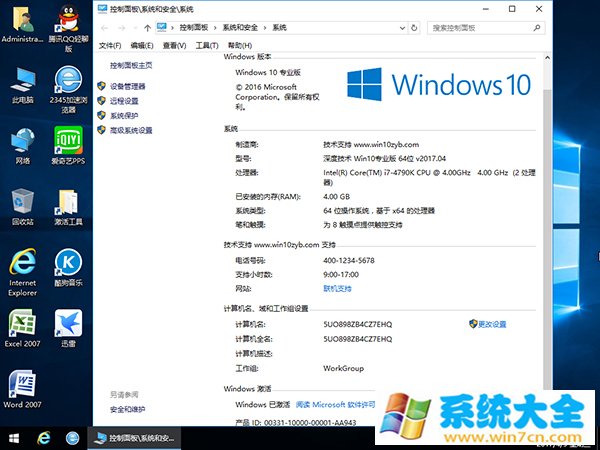Screen dimensions: 600x450
Task: Expand chevron after 控制面板 breadcrumb
Action: [x=215, y=28]
